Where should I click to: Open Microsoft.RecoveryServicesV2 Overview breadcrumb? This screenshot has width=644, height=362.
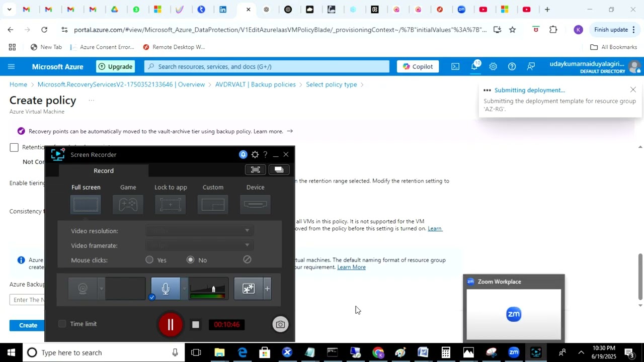121,84
